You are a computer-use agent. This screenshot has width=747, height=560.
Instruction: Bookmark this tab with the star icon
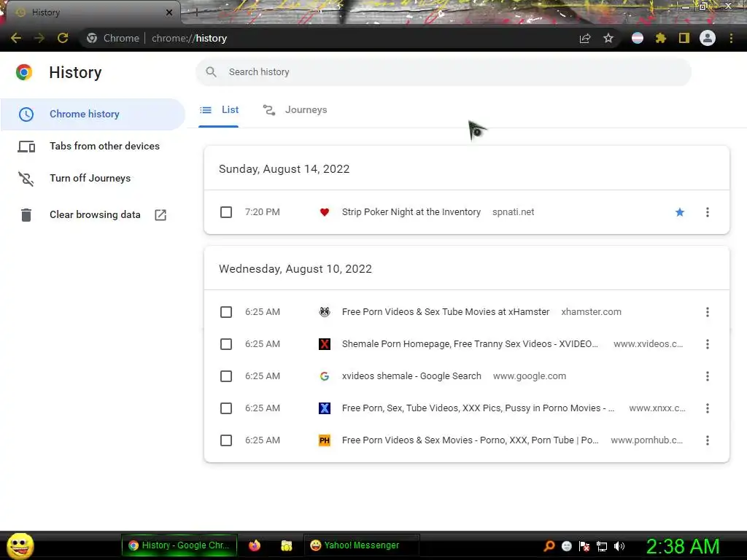tap(608, 38)
